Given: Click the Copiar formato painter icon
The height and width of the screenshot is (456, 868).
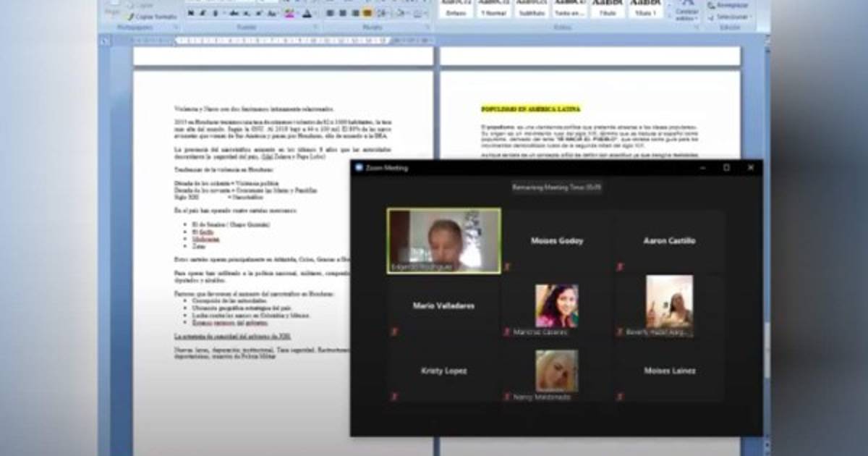Looking at the screenshot, I should click(130, 16).
